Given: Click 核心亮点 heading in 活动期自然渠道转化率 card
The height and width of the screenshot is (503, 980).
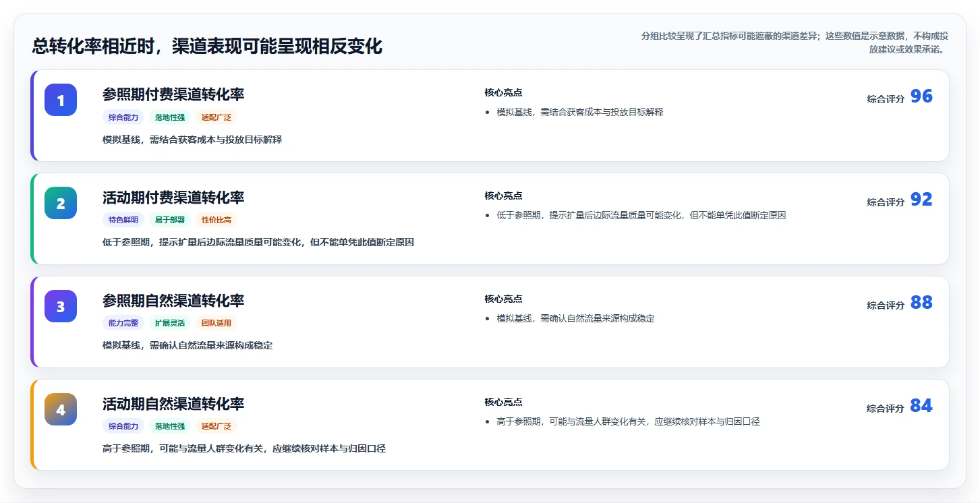Looking at the screenshot, I should point(503,402).
